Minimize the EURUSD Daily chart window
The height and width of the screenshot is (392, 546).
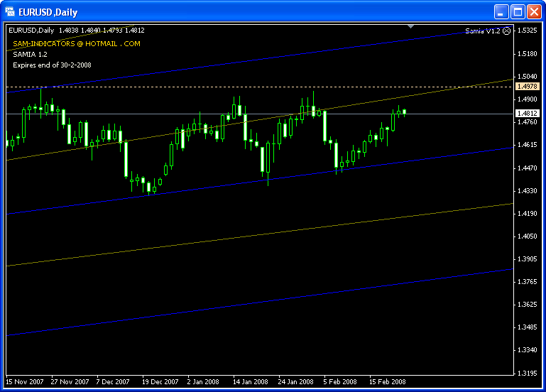[501, 12]
